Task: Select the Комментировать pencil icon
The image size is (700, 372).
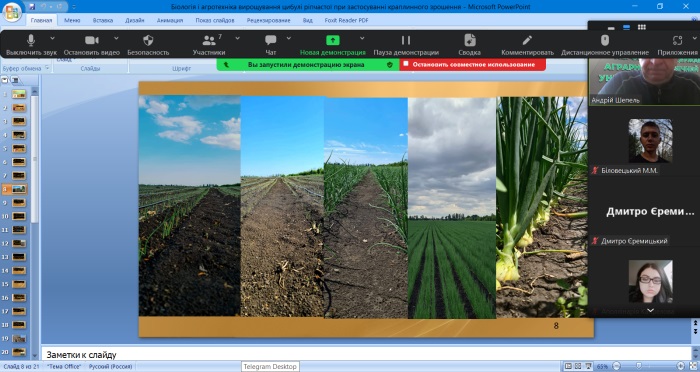Action: [527, 40]
